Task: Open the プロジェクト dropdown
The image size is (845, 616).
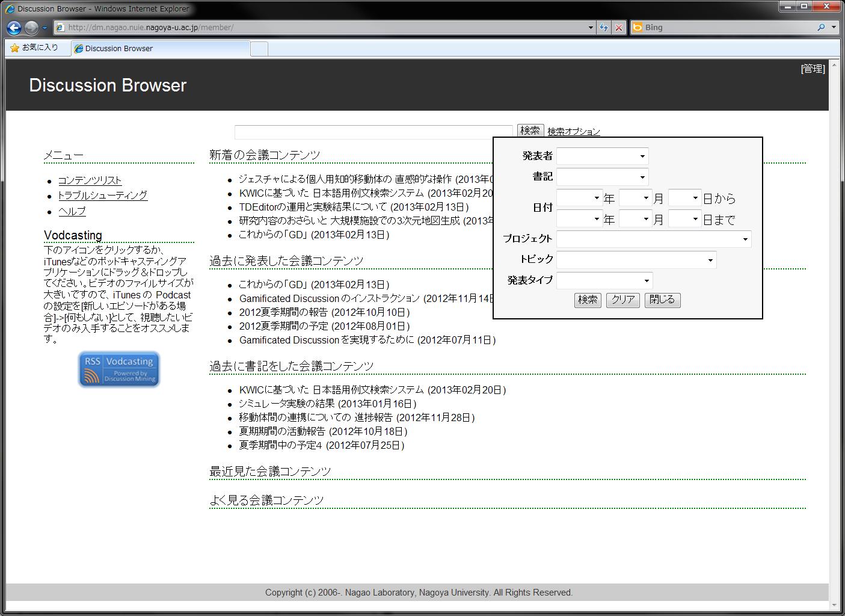Action: click(654, 239)
